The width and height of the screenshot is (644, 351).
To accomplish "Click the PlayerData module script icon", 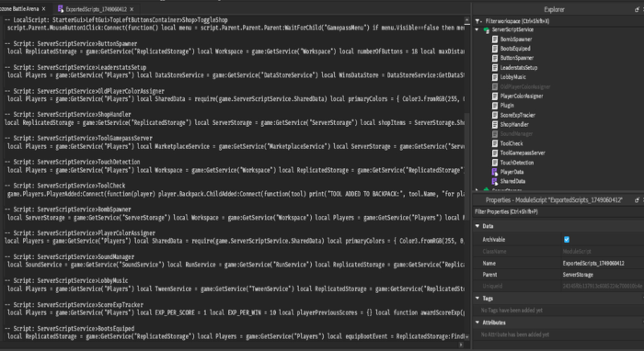I will 495,172.
